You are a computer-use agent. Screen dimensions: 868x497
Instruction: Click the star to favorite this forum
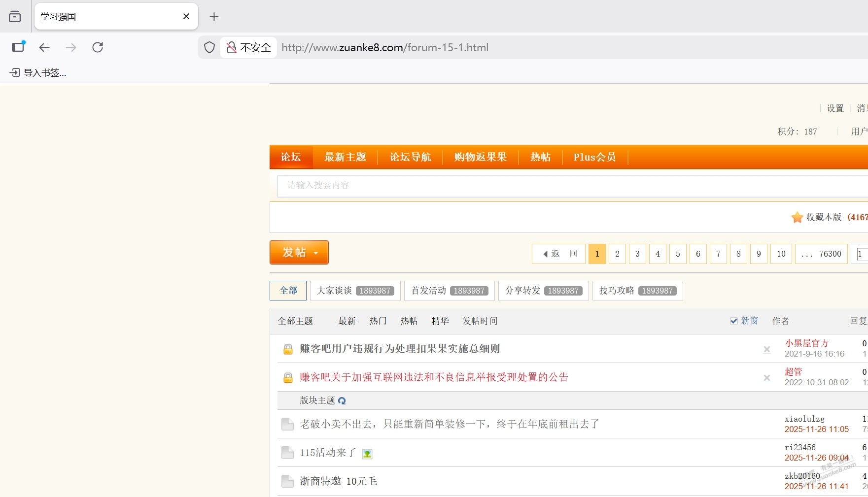click(797, 217)
